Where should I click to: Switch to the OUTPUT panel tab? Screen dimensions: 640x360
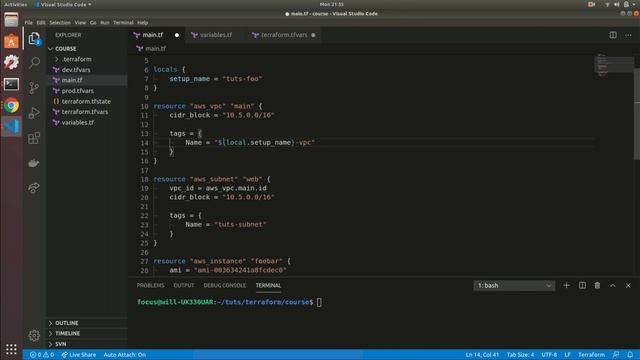[x=184, y=285]
